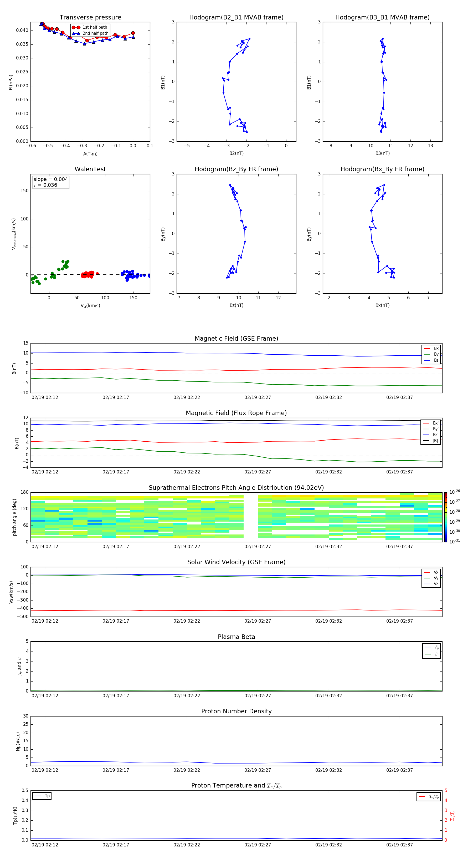This screenshot has width=473, height=868.
Task: Click the "Bz" entry in GSE magnetic field legend
Action: click(431, 360)
